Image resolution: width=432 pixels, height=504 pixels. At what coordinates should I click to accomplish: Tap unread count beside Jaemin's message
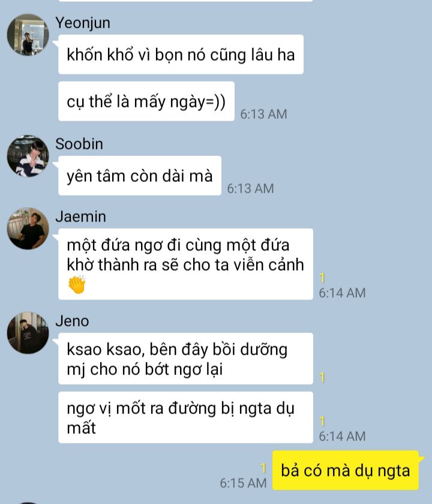point(322,278)
